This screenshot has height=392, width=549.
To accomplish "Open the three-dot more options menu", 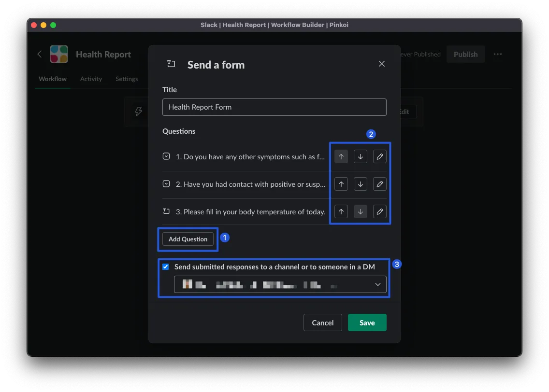I will [498, 54].
